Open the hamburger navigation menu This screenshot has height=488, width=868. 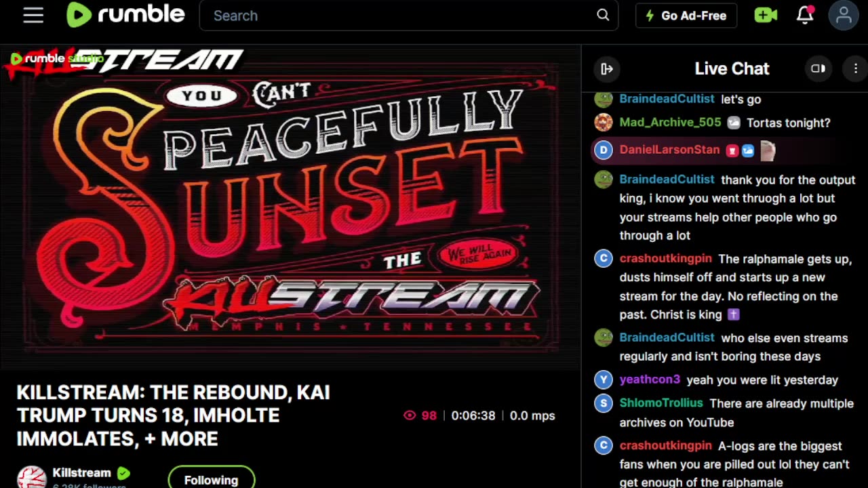[x=33, y=16]
